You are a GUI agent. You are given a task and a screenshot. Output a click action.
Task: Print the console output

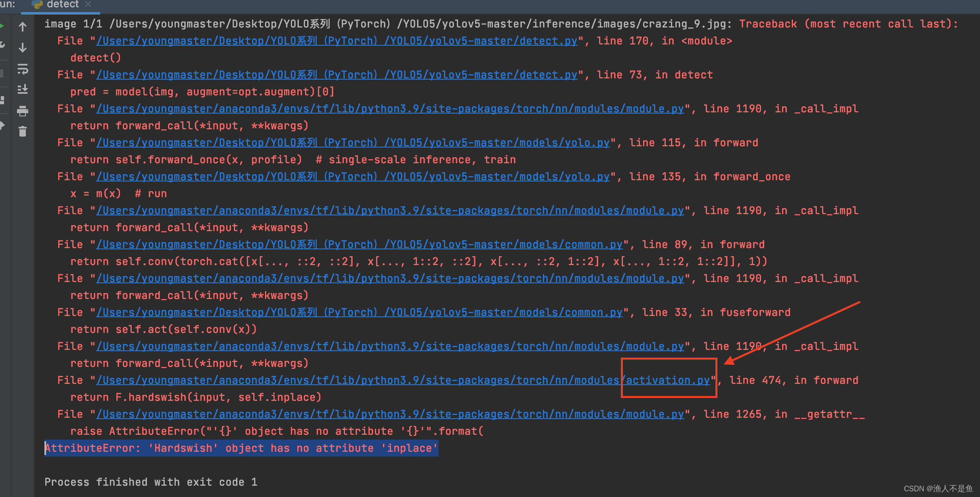click(x=22, y=112)
